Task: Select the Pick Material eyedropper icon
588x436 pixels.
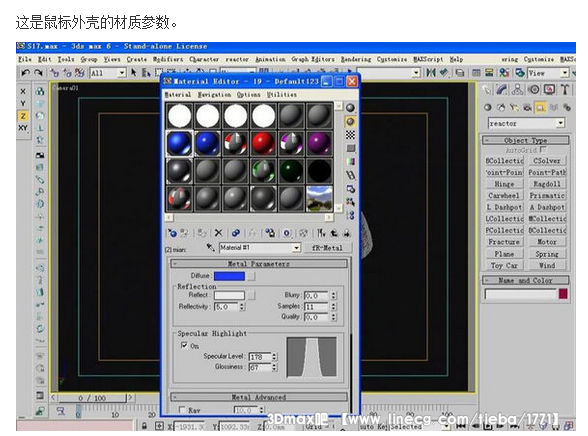Action: click(x=210, y=247)
